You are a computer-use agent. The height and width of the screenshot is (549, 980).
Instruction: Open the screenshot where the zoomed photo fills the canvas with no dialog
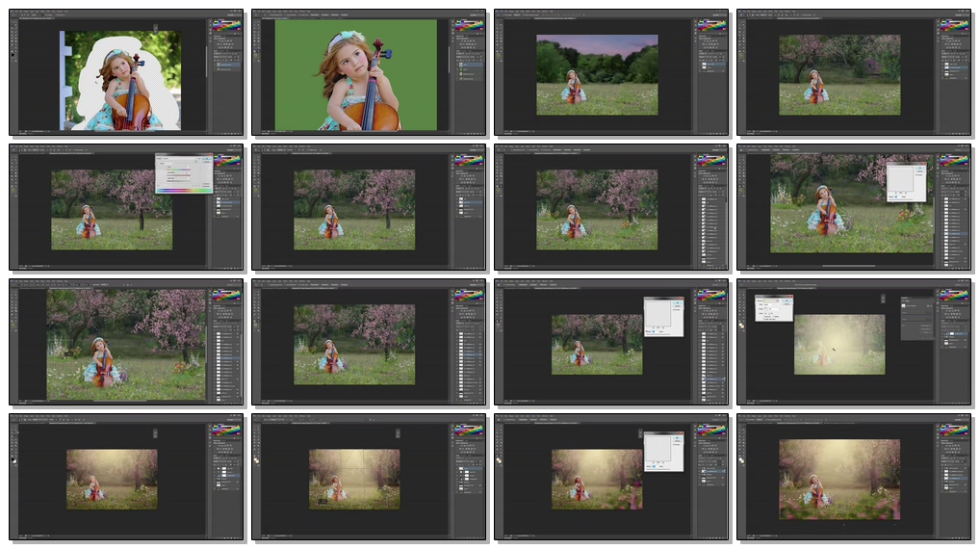click(126, 342)
